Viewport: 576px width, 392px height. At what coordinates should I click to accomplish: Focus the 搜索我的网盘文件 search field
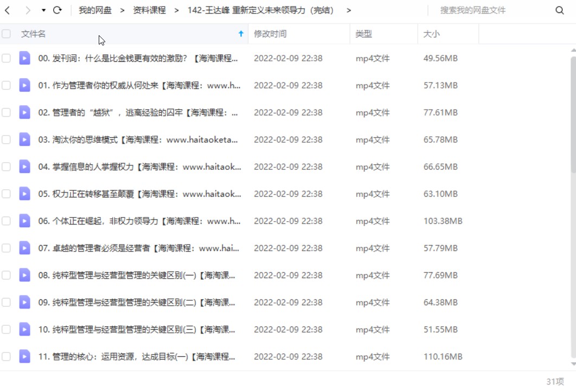[x=492, y=10]
